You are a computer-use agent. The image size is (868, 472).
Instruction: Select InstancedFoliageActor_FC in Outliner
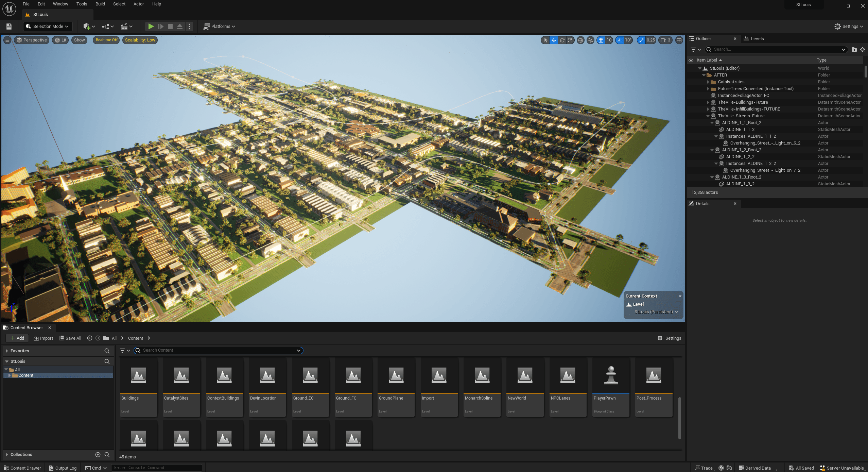click(775, 96)
